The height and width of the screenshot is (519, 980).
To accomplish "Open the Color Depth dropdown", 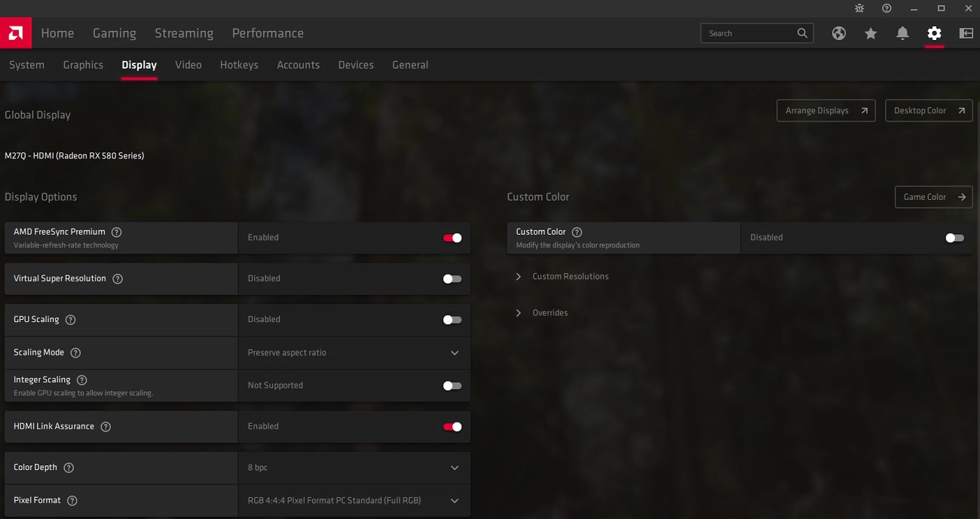I will [354, 468].
